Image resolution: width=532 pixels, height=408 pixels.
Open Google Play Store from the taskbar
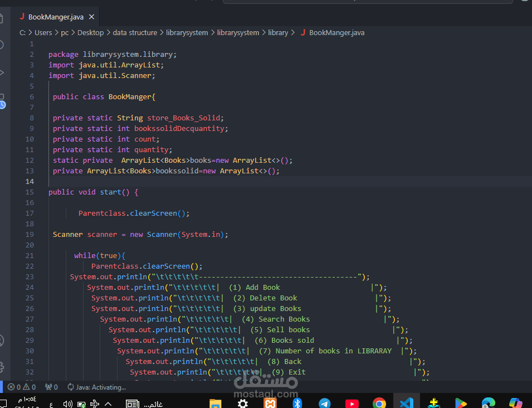pos(461,403)
